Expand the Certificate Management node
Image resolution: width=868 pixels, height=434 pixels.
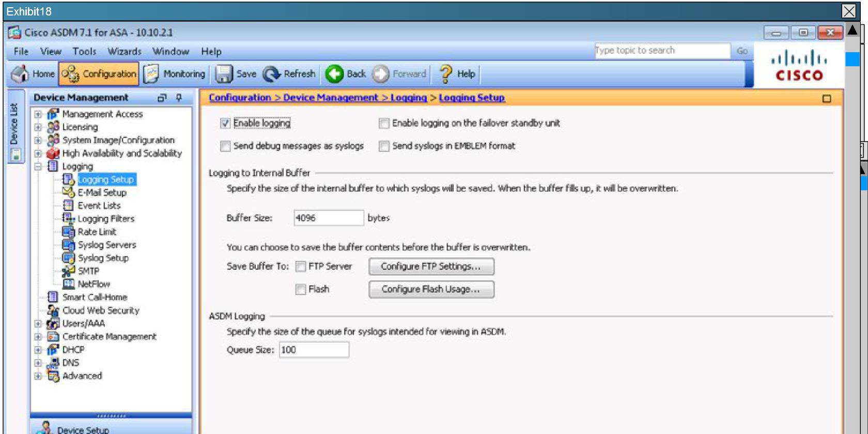[x=38, y=336]
